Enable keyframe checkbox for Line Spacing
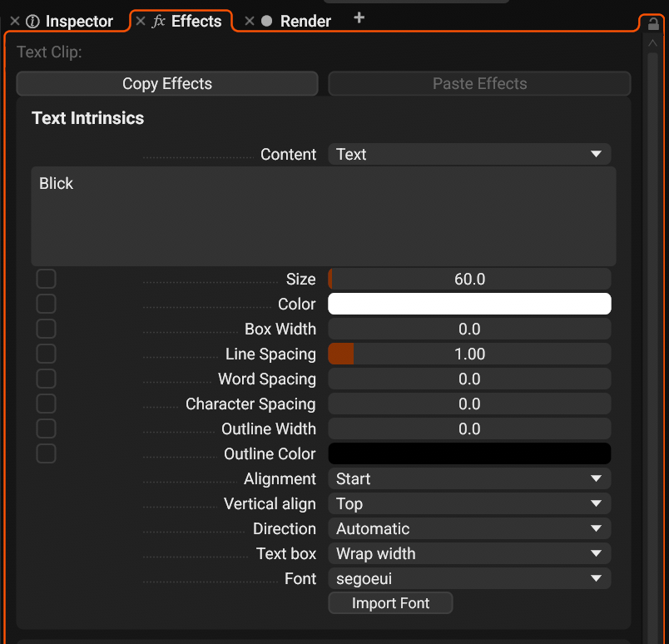 [x=46, y=354]
